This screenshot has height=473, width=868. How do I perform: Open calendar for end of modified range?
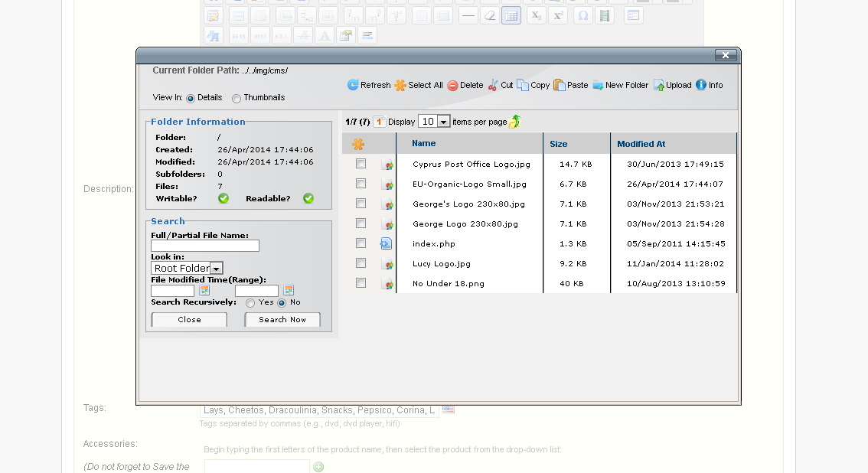[x=289, y=290]
